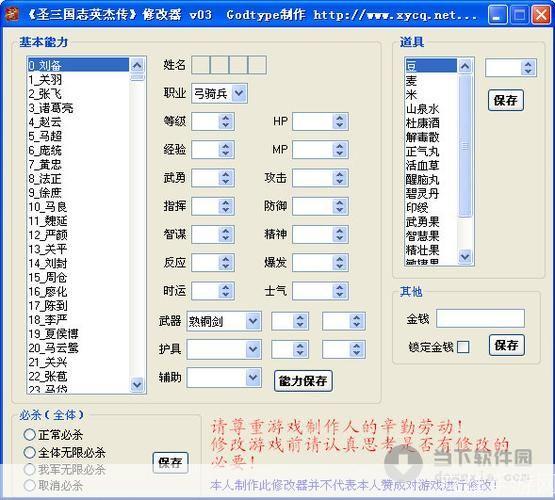Click the first 姓名 character box
Image resolution: width=555 pixels, height=500 pixels.
[200, 65]
